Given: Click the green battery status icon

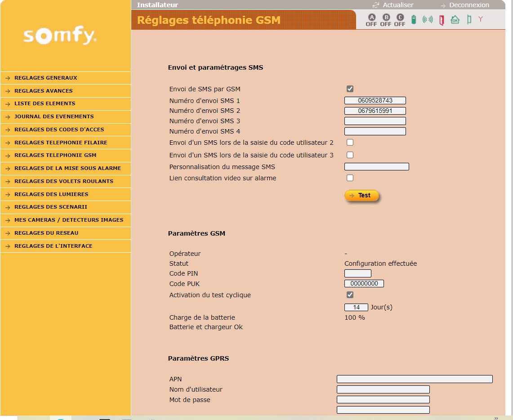Looking at the screenshot, I should 414,20.
